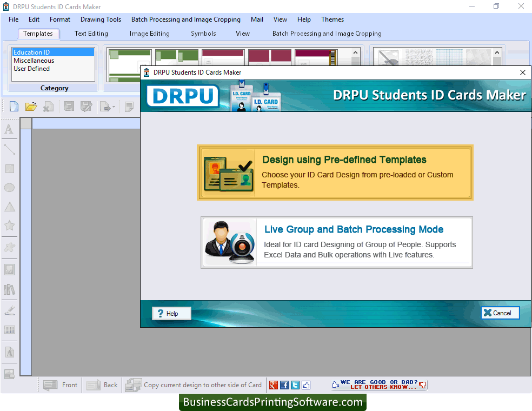The image size is (532, 411).
Task: Select the blue grid background thumbnail
Action: [449, 57]
